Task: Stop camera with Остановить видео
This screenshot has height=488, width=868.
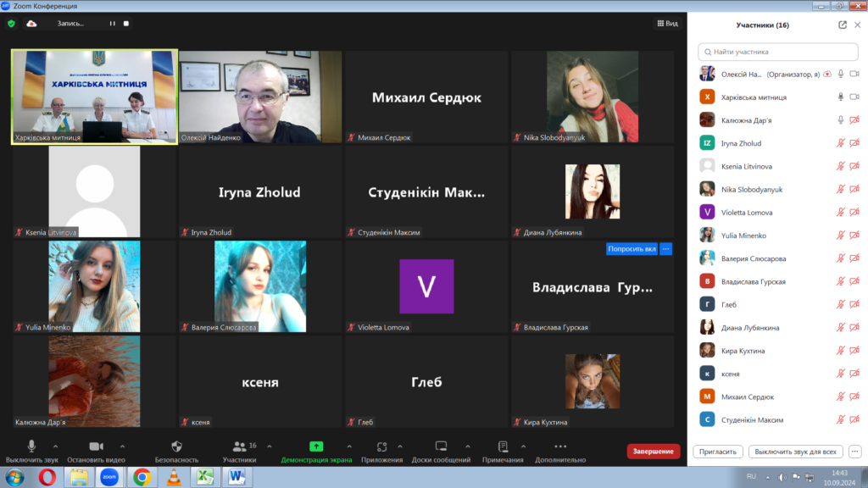Action: coord(97,451)
